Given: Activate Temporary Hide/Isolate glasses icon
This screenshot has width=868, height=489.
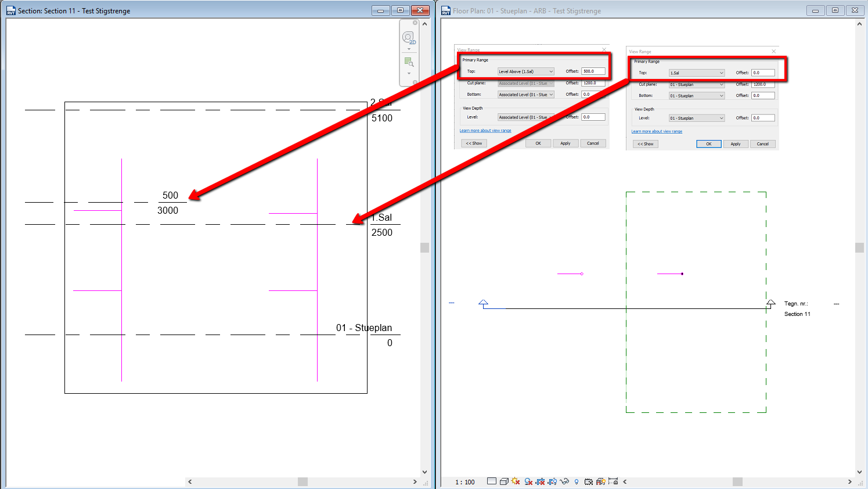Looking at the screenshot, I should 564,481.
